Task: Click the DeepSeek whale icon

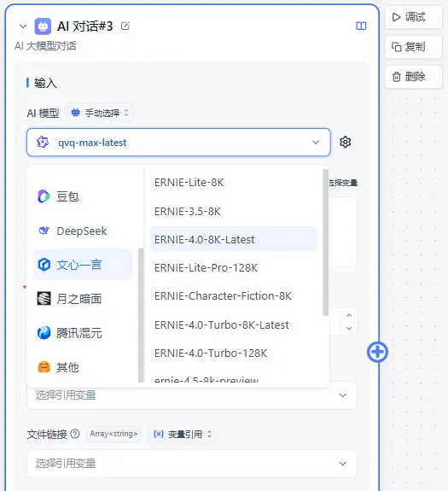Action: (x=44, y=231)
